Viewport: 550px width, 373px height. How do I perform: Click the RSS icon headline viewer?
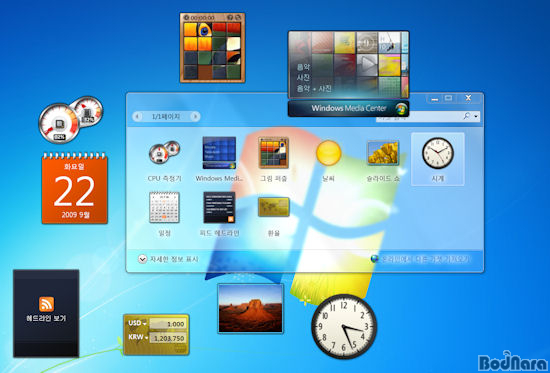click(46, 304)
